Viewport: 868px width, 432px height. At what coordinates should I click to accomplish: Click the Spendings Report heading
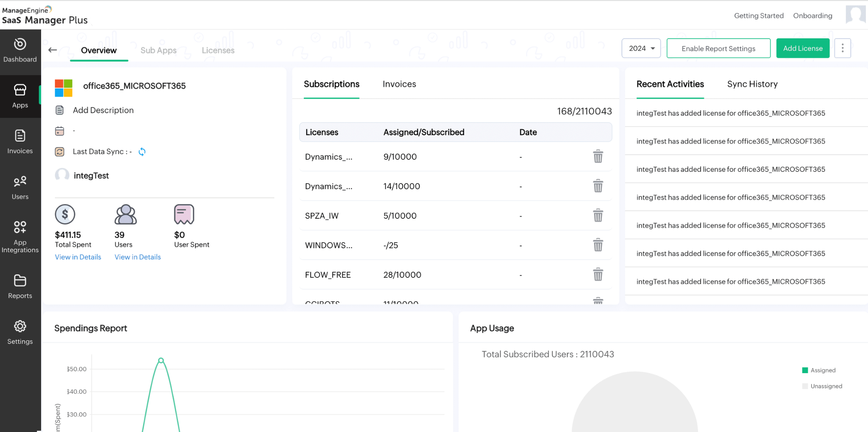[x=91, y=328]
